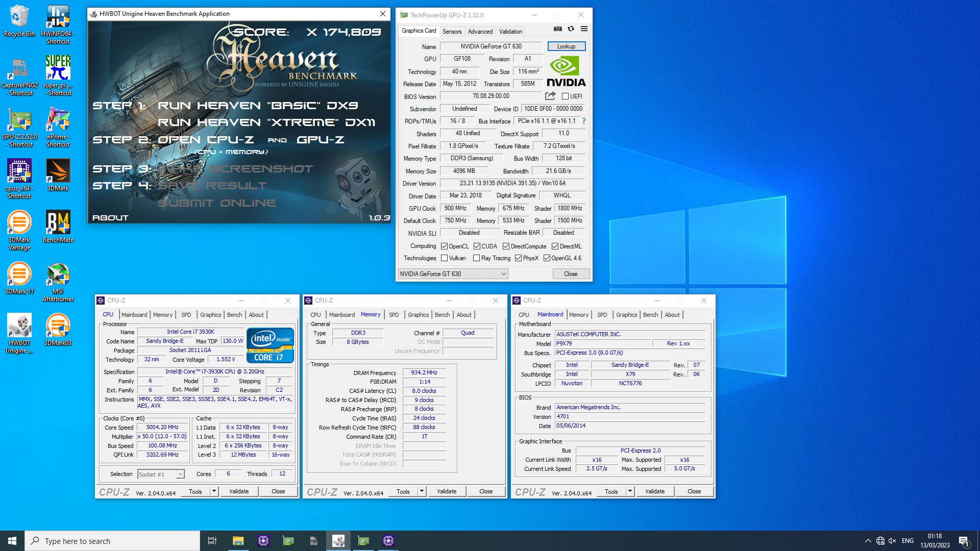Expand Tools dropdown arrow in CPU tab window

[x=214, y=491]
